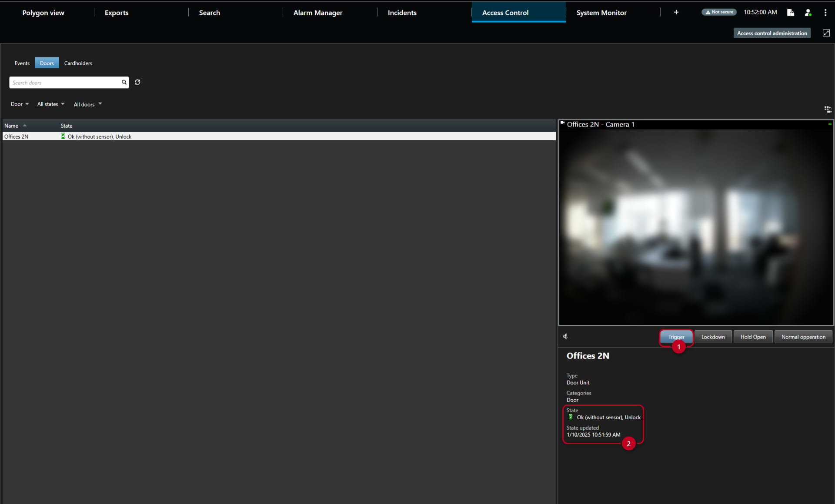This screenshot has width=835, height=504.
Task: Click the refresh doors list icon
Action: (137, 82)
